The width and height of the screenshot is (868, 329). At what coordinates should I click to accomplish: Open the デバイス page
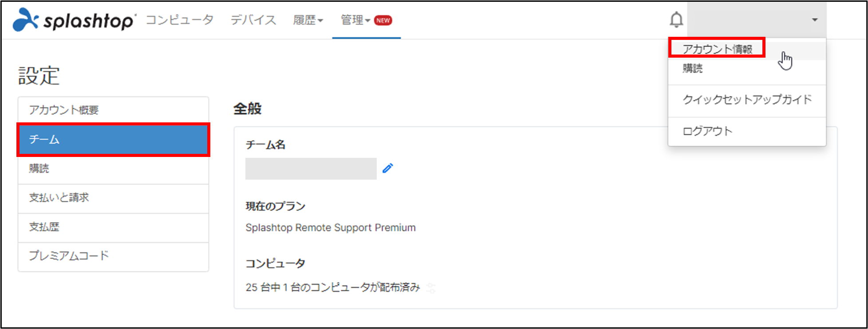pyautogui.click(x=253, y=20)
